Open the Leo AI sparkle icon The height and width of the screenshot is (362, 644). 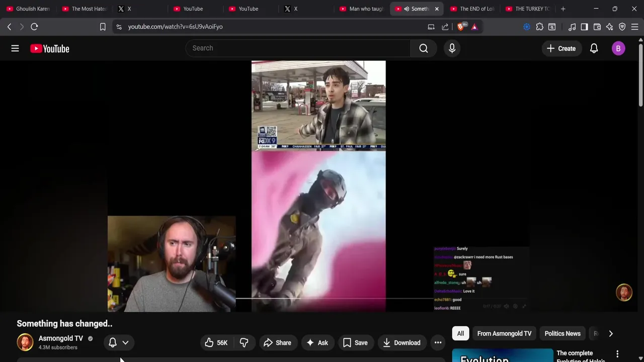pyautogui.click(x=609, y=27)
